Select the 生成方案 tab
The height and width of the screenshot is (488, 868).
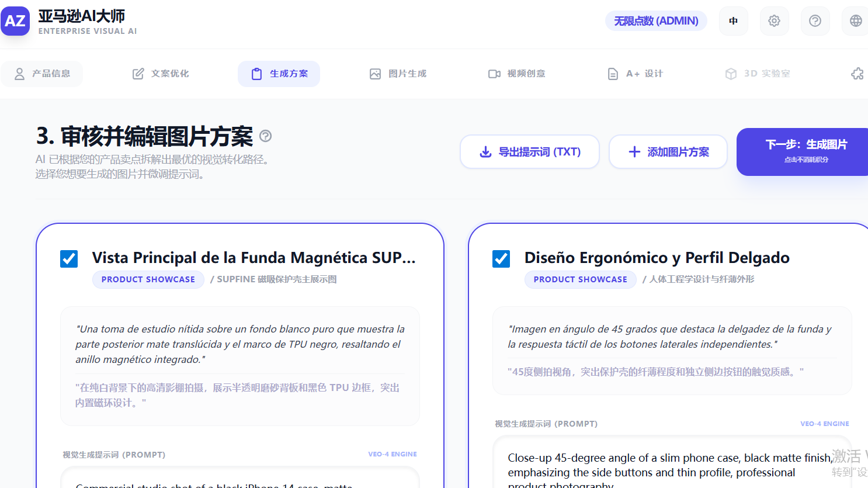279,74
